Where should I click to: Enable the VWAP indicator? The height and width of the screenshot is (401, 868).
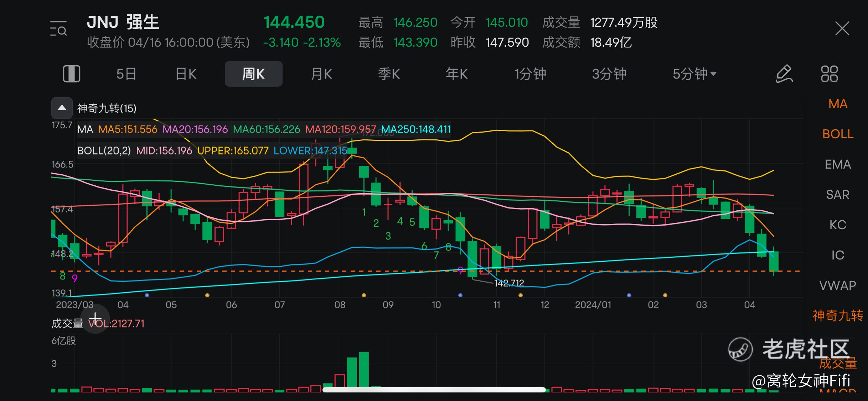click(x=838, y=286)
